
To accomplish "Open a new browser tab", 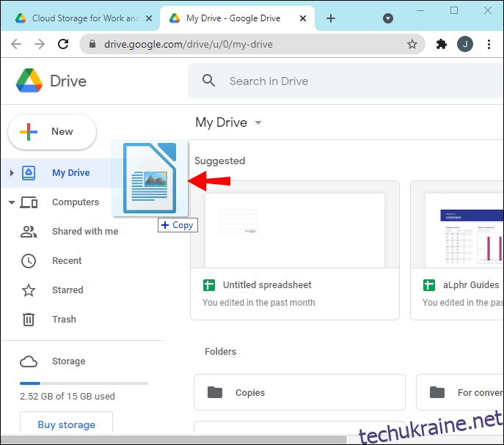I will click(x=331, y=18).
